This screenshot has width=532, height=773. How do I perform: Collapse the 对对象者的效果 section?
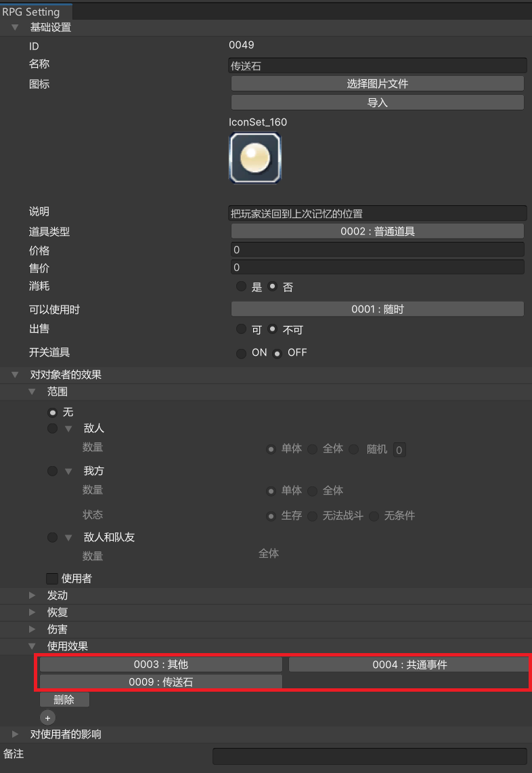coord(15,375)
